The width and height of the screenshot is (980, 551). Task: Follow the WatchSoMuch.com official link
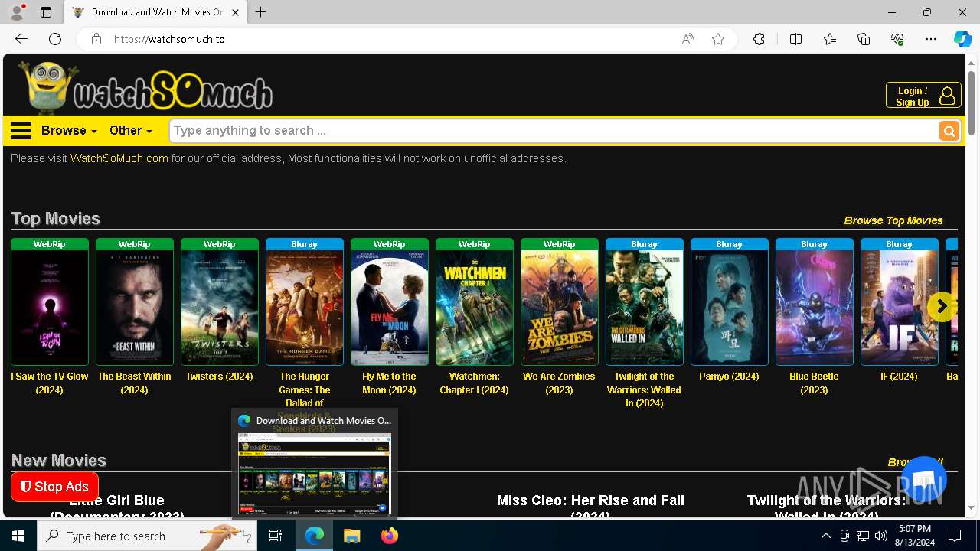click(x=119, y=158)
